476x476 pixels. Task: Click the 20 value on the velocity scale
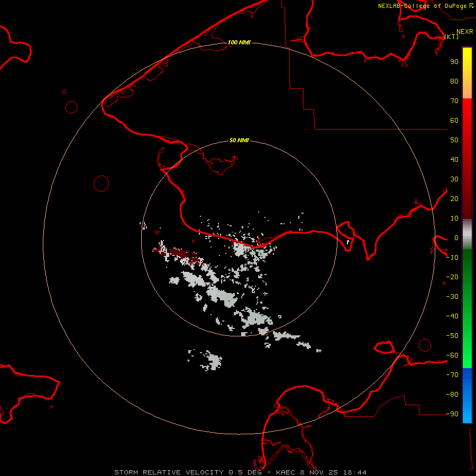(x=454, y=198)
